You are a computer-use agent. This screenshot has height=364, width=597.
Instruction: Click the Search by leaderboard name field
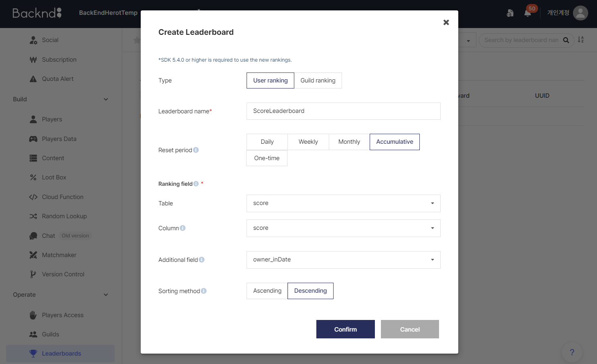click(x=521, y=40)
